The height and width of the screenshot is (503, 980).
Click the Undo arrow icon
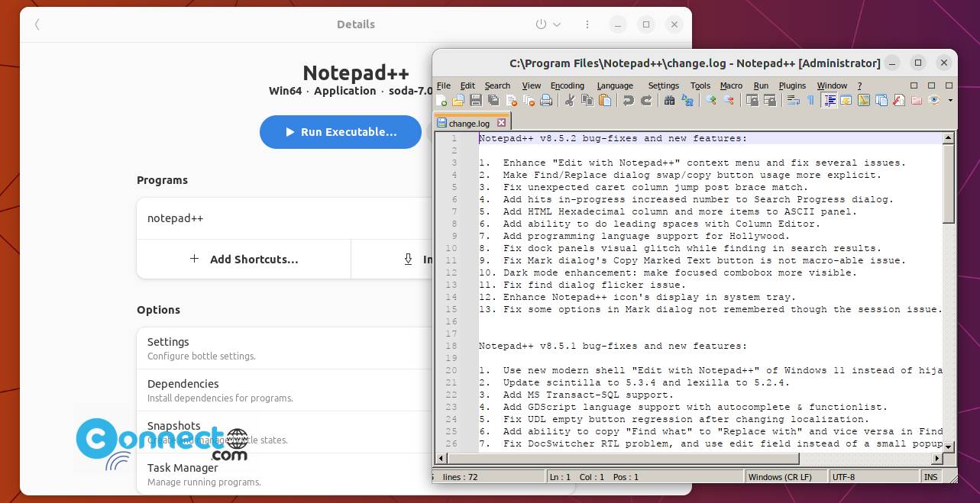[x=628, y=100]
